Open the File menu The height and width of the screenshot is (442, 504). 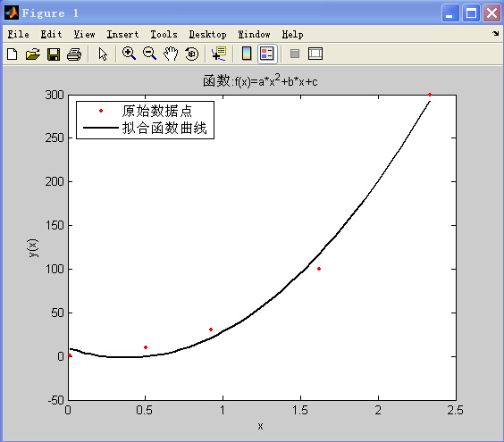tap(19, 34)
